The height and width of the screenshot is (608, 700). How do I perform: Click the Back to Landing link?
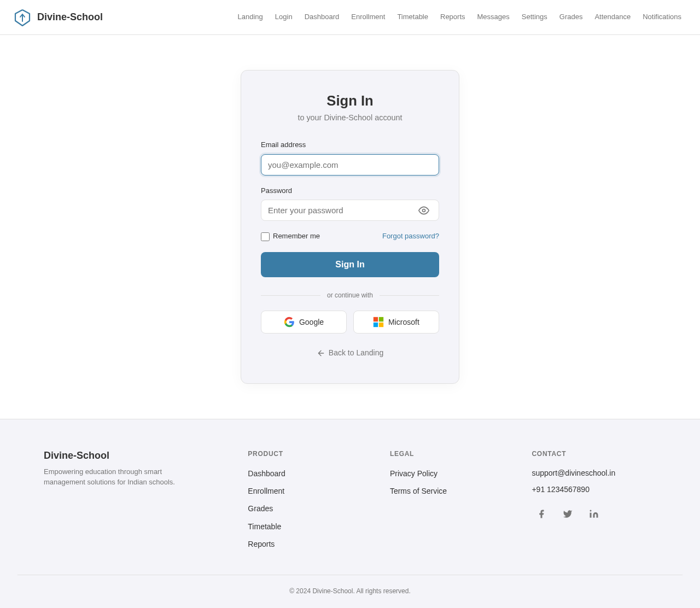pos(350,353)
